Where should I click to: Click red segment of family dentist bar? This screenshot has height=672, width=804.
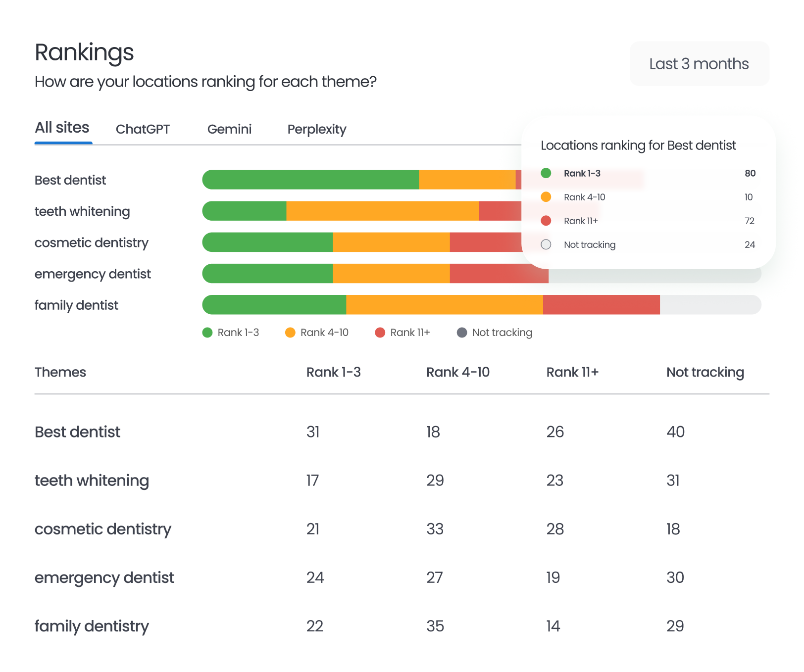(601, 305)
